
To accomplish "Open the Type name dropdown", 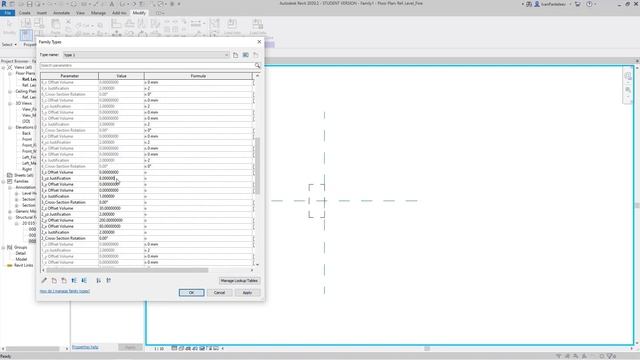I will point(227,55).
